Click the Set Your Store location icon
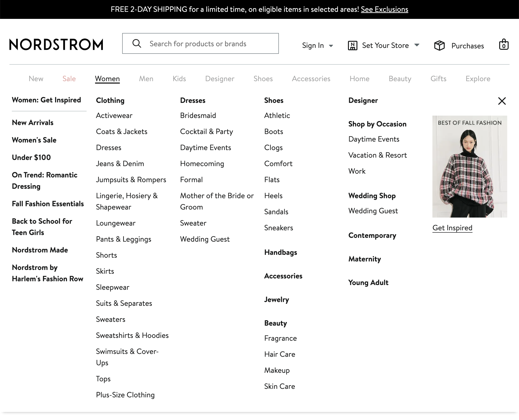519x420 pixels. [x=353, y=45]
